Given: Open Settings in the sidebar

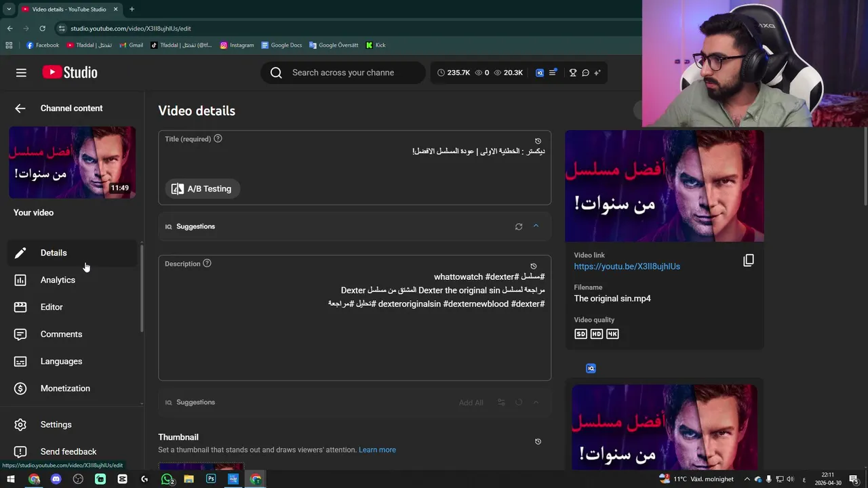Looking at the screenshot, I should click(73, 424).
